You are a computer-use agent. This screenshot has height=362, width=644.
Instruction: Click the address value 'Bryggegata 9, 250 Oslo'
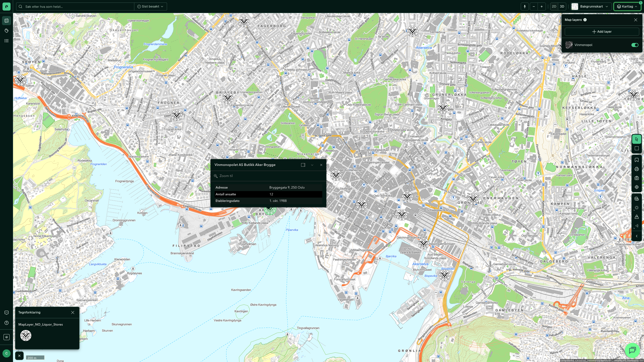pos(287,188)
